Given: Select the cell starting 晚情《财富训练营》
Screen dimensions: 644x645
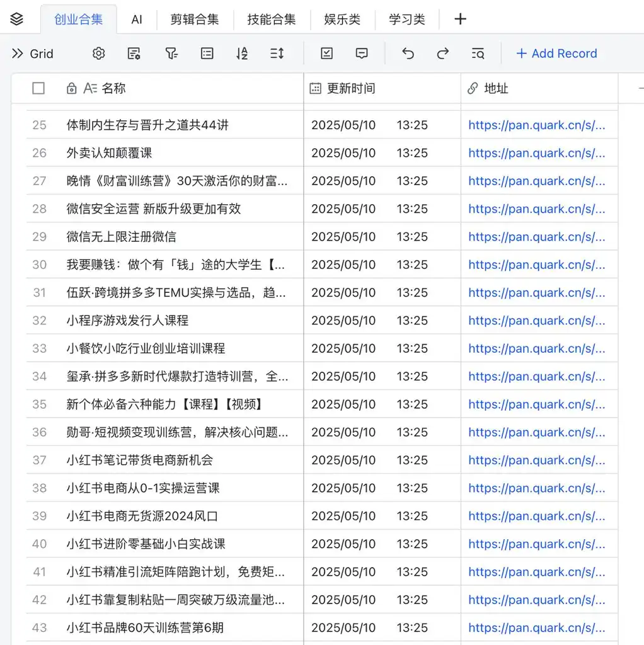Looking at the screenshot, I should [181, 181].
